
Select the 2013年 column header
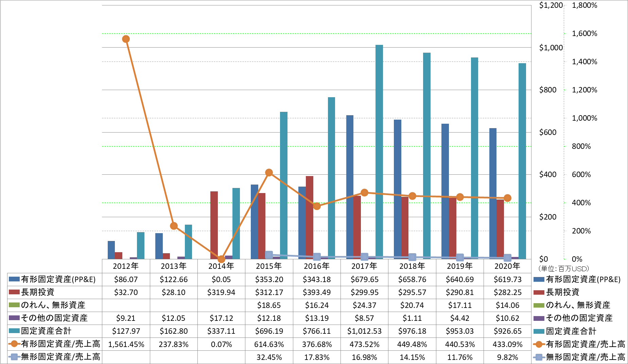click(174, 266)
